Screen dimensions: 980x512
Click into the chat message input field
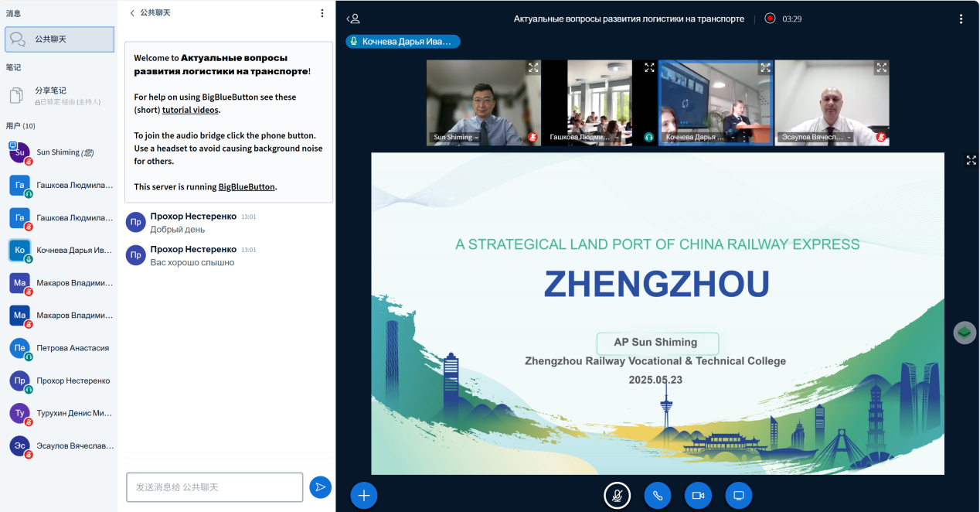tap(214, 487)
